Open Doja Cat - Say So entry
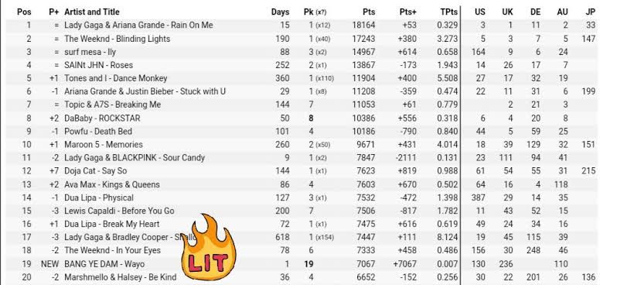644x285 pixels. click(96, 170)
